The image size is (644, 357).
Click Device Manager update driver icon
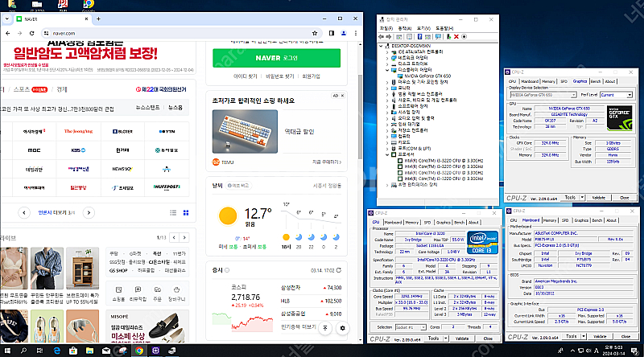coord(449,37)
